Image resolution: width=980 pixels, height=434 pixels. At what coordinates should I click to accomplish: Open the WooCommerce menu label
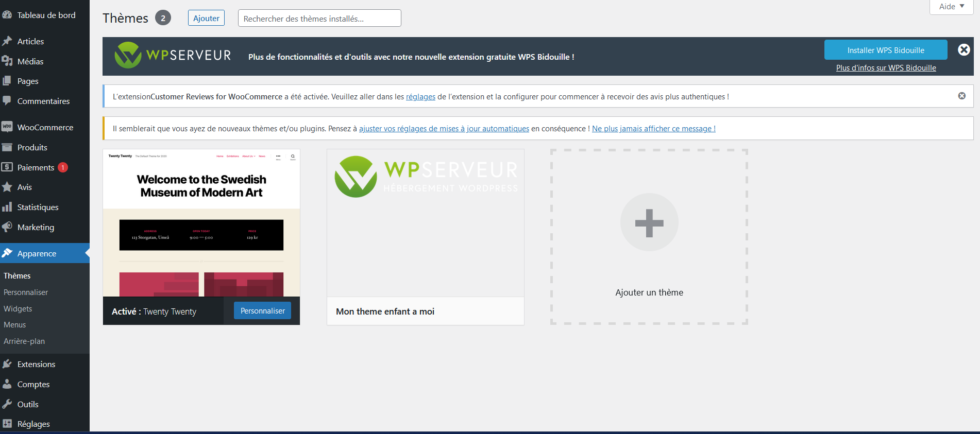[x=45, y=127]
